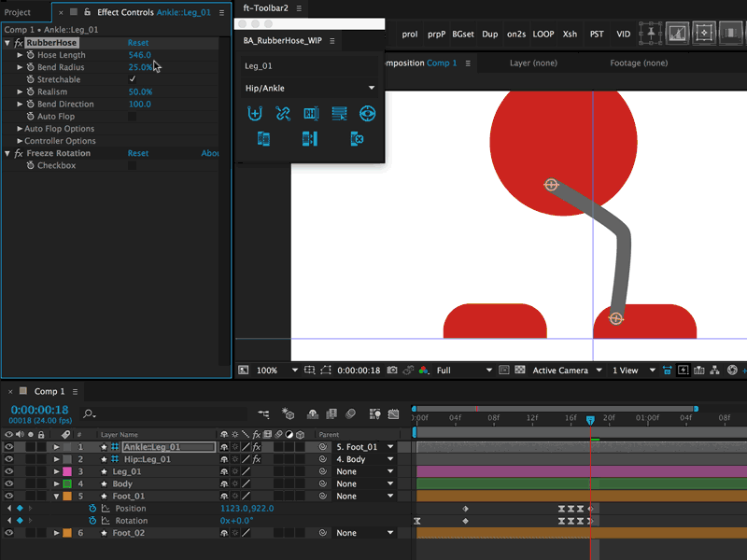Screen dimensions: 747x560
Task: Click the eye-shaped show/hide icon in RubberHose panel
Action: pos(368,114)
